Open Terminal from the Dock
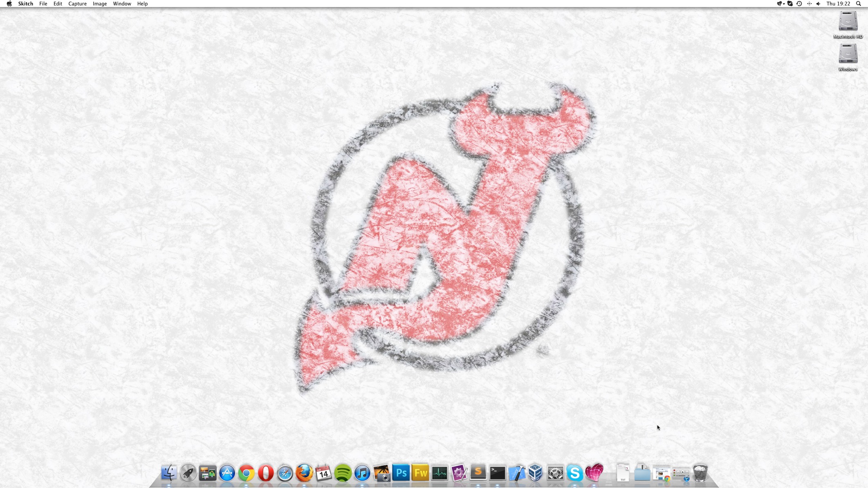Screen dimensions: 868x488 click(x=498, y=473)
